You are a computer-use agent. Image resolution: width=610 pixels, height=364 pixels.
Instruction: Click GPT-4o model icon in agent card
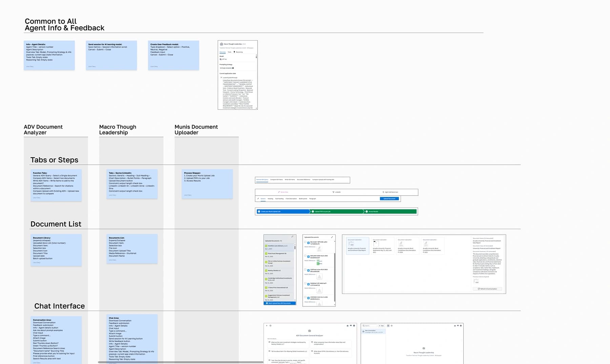(x=221, y=59)
